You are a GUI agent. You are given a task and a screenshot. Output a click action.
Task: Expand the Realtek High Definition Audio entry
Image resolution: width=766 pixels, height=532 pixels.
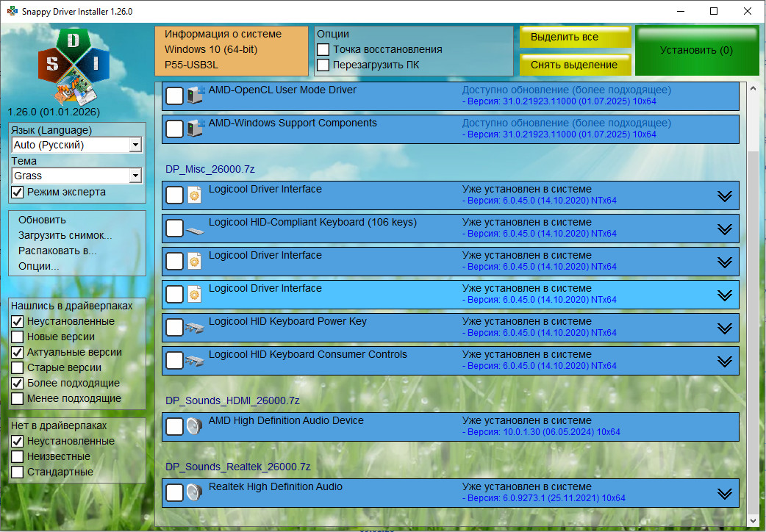coord(725,494)
